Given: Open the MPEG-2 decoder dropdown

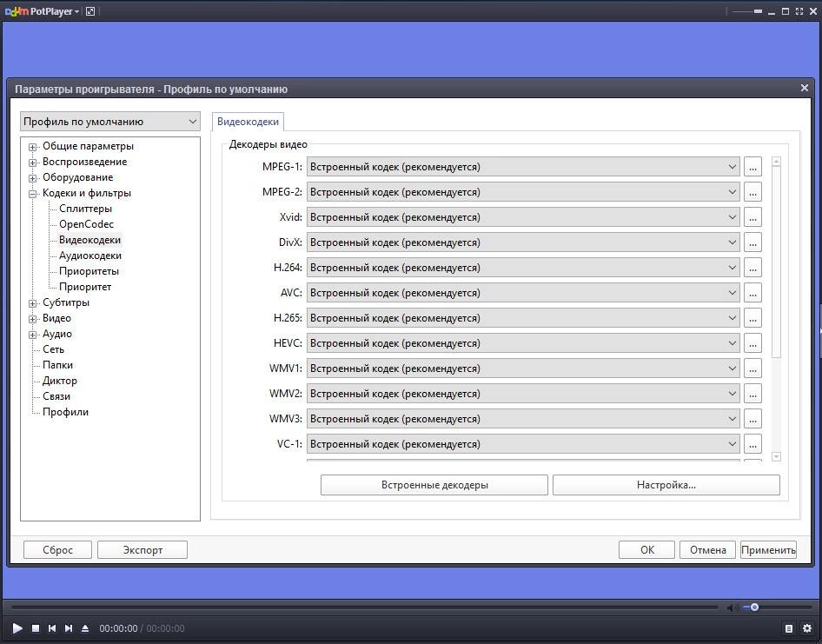Looking at the screenshot, I should coord(523,192).
